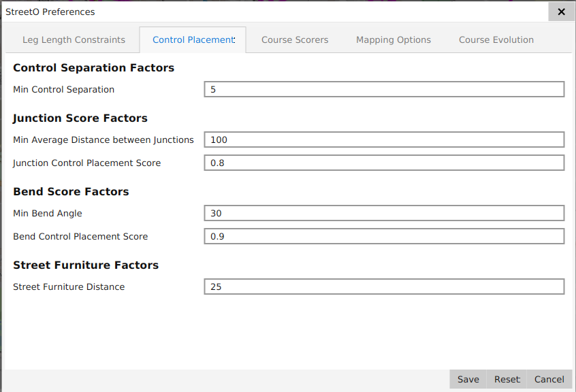Show the Course Evolution tab
576x392 pixels.
point(496,40)
